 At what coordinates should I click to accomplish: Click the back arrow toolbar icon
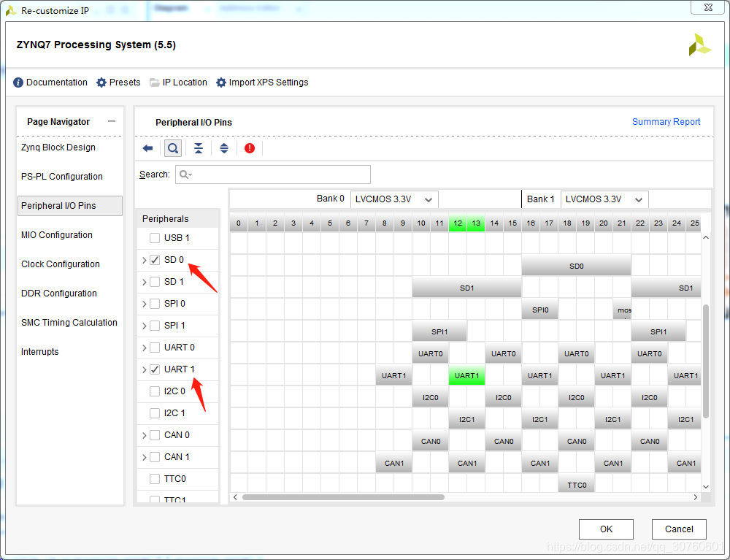147,148
